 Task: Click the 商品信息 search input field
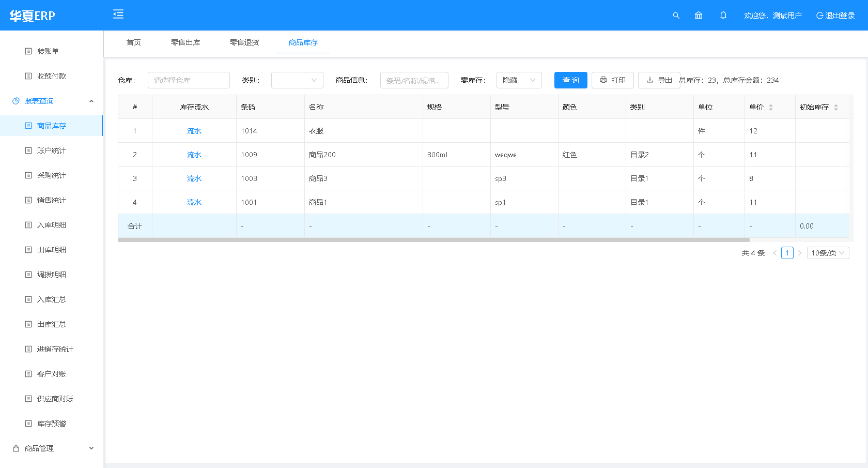(x=414, y=80)
